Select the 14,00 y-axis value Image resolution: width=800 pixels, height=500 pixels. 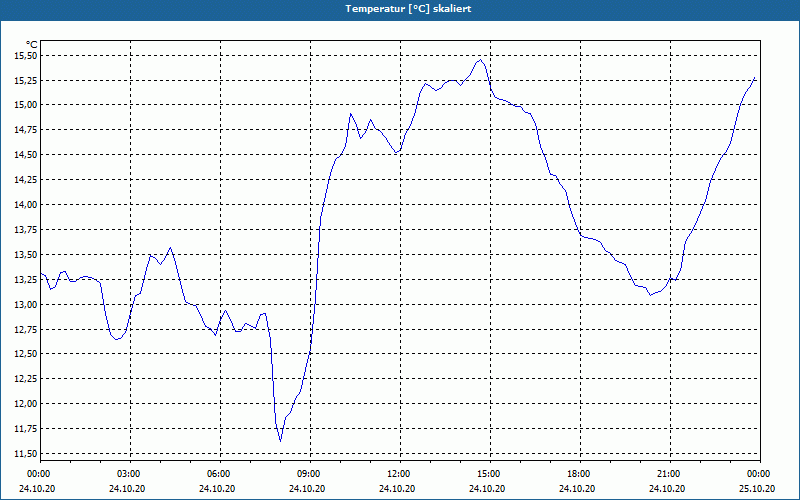point(26,205)
